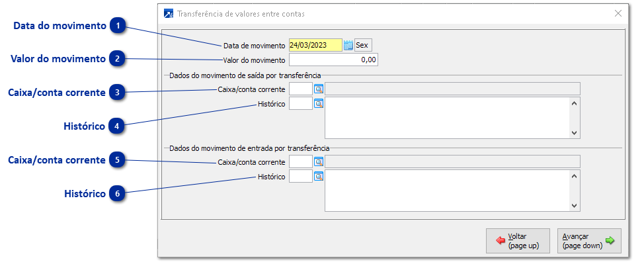The image size is (644, 268).
Task: Click the Voltar (page up) button
Action: click(x=518, y=241)
